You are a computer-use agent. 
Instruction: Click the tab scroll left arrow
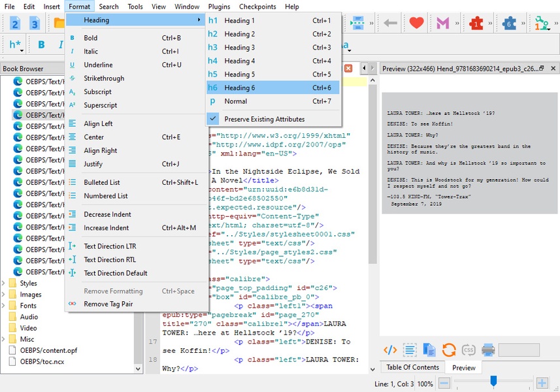pyautogui.click(x=364, y=68)
